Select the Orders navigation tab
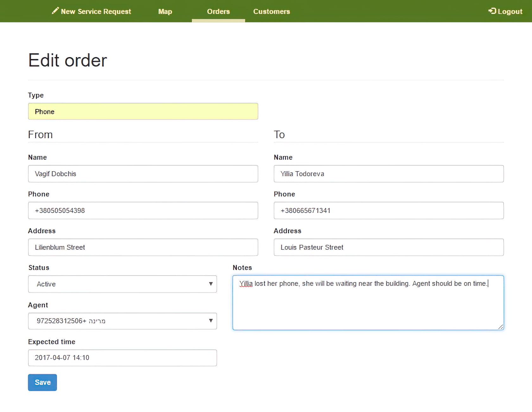Image resolution: width=532 pixels, height=412 pixels. pos(218,11)
